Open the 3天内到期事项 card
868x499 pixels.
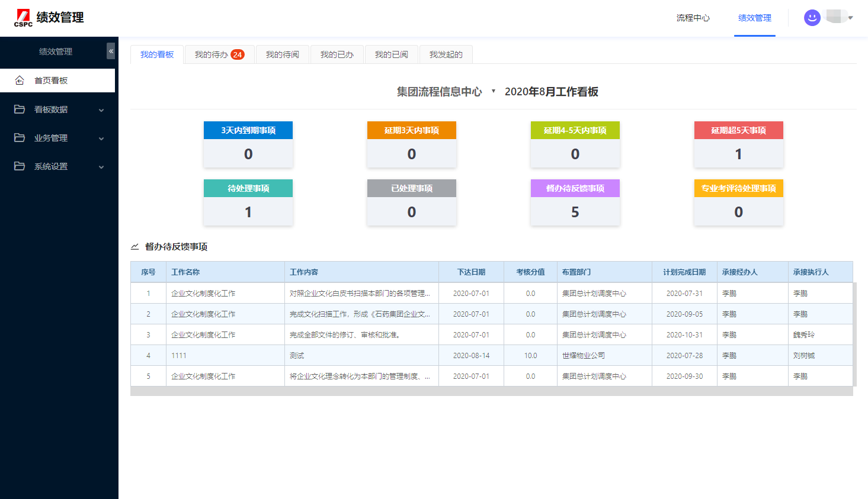click(248, 144)
